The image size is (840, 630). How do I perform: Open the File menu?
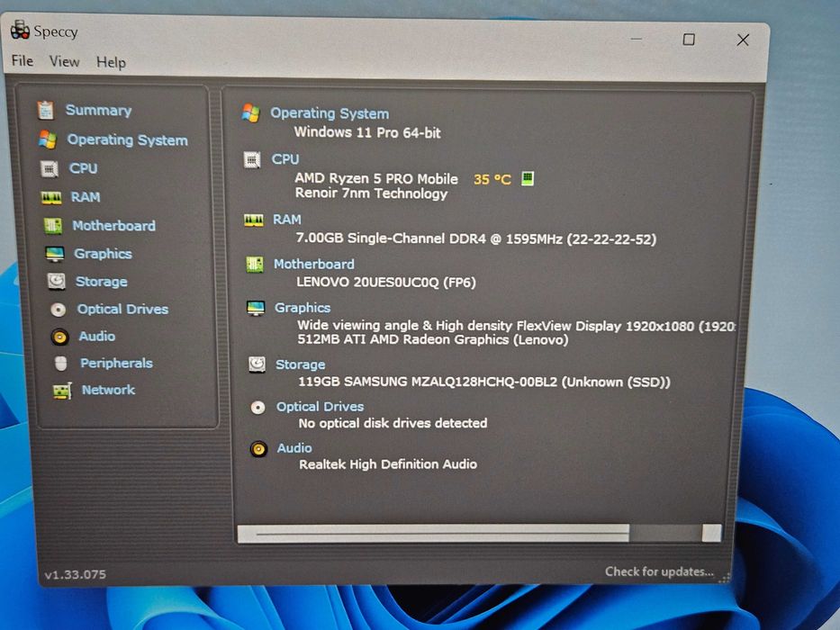point(23,61)
